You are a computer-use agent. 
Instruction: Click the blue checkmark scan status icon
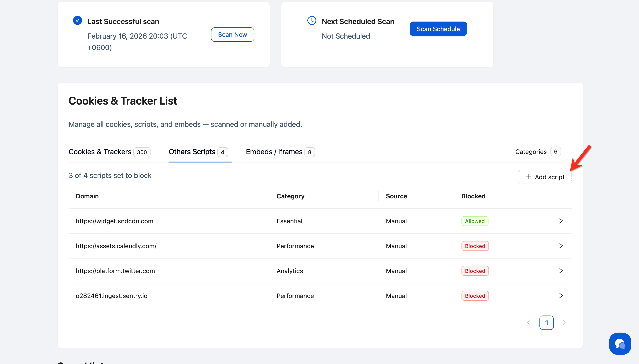77,20
